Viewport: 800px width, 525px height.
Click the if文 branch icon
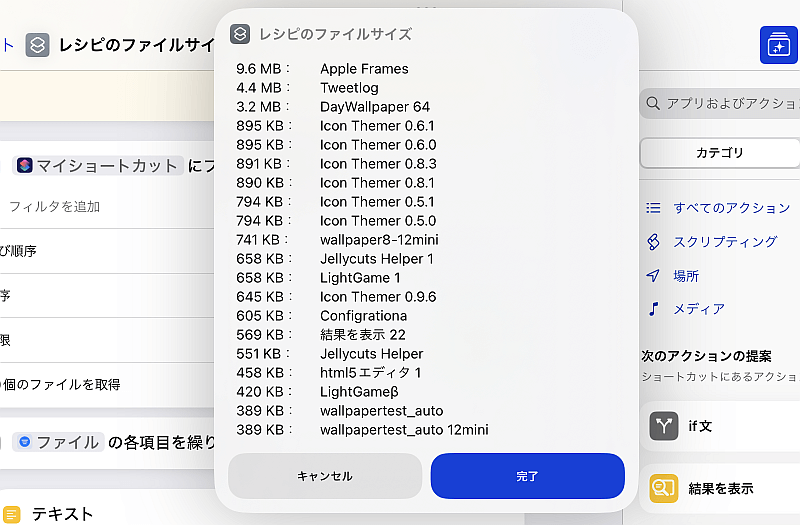pyautogui.click(x=664, y=426)
